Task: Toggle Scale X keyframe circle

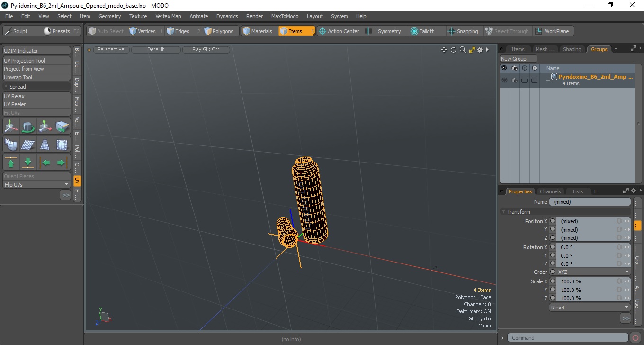Action: coord(553,281)
